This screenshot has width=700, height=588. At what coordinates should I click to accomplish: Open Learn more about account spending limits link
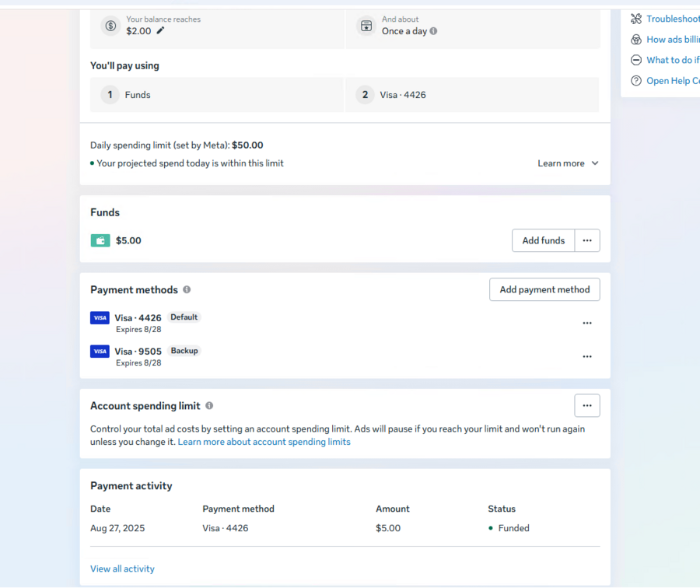pyautogui.click(x=264, y=442)
